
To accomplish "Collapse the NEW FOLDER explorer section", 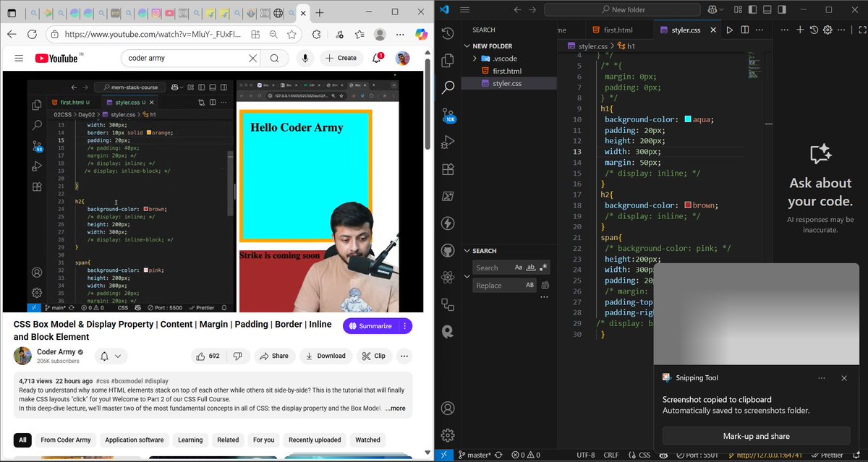I will tap(467, 46).
